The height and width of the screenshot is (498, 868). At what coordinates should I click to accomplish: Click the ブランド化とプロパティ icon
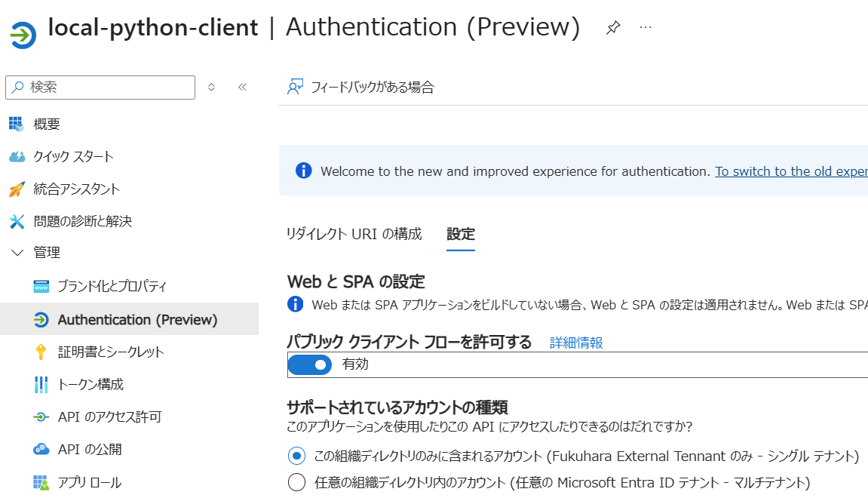point(41,287)
